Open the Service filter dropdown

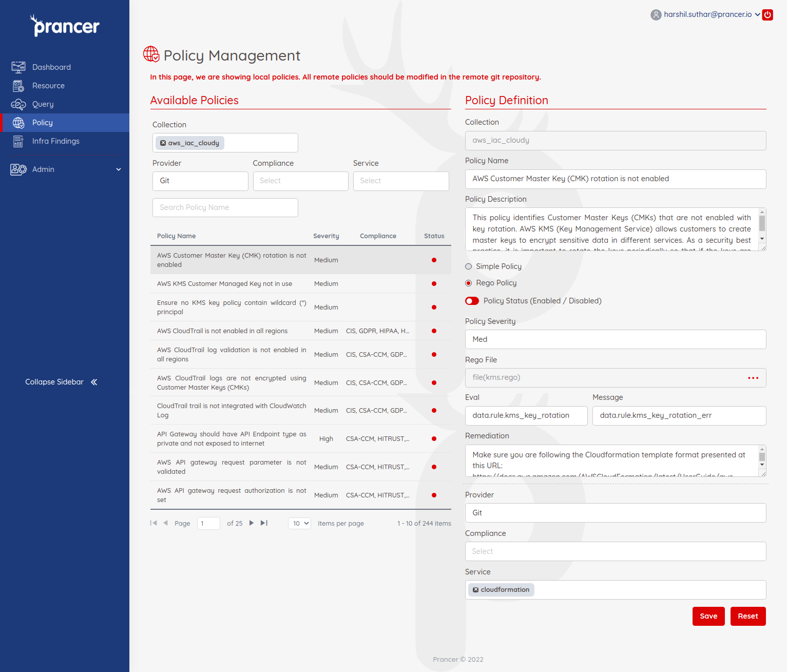pyautogui.click(x=401, y=181)
